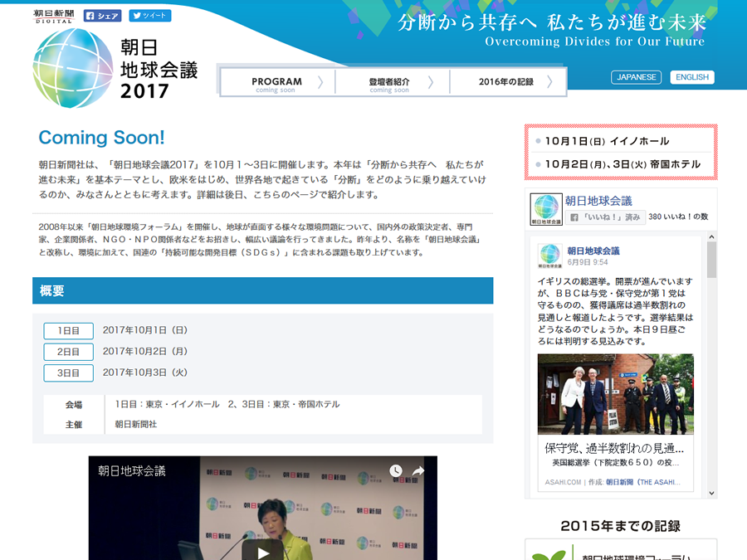Viewport: 747px width, 560px height.
Task: Click the date 2017年10月2日（月）
Action: (x=145, y=351)
